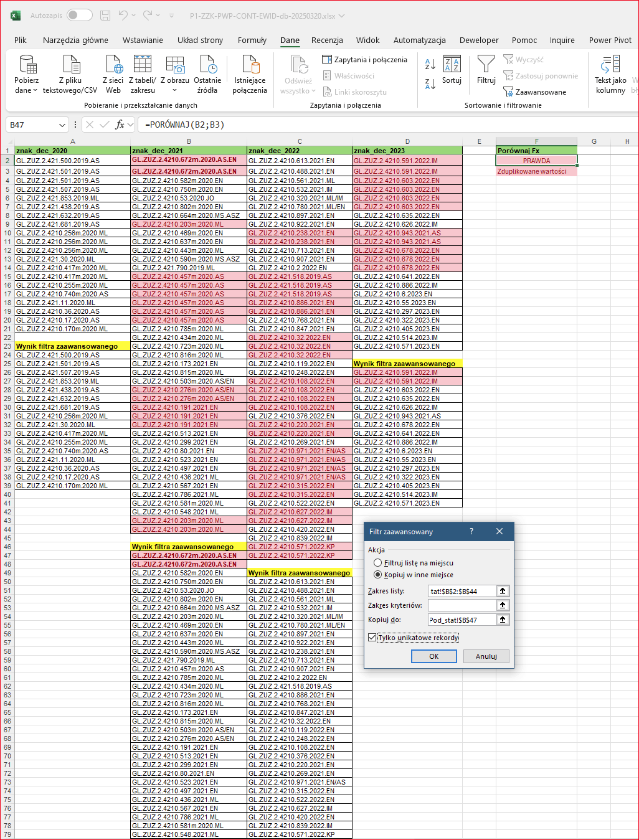The height and width of the screenshot is (840, 639).
Task: Toggle 'Tylko unikatowe rekordy' checkbox
Action: point(372,638)
